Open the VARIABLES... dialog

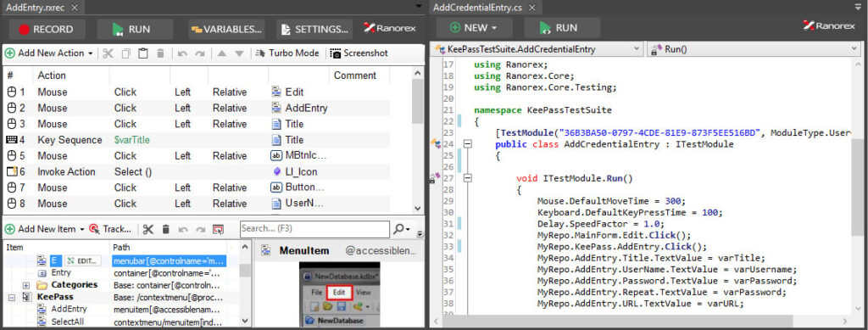pyautogui.click(x=226, y=30)
